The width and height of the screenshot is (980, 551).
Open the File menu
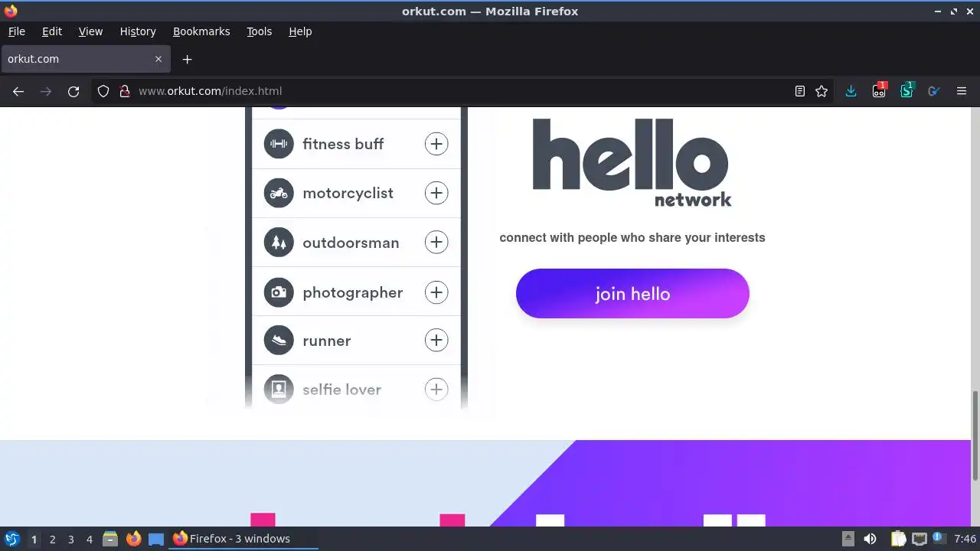click(x=16, y=31)
